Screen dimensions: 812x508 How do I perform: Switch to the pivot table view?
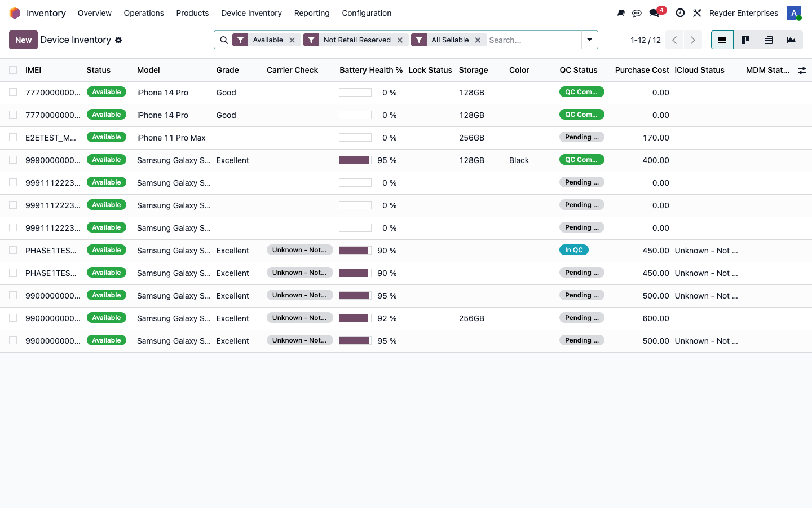pyautogui.click(x=769, y=40)
